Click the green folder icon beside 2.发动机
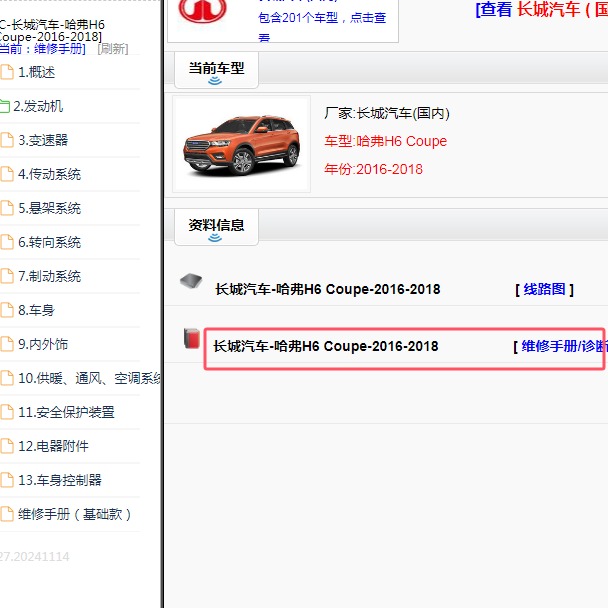608x608 pixels. click(x=5, y=106)
